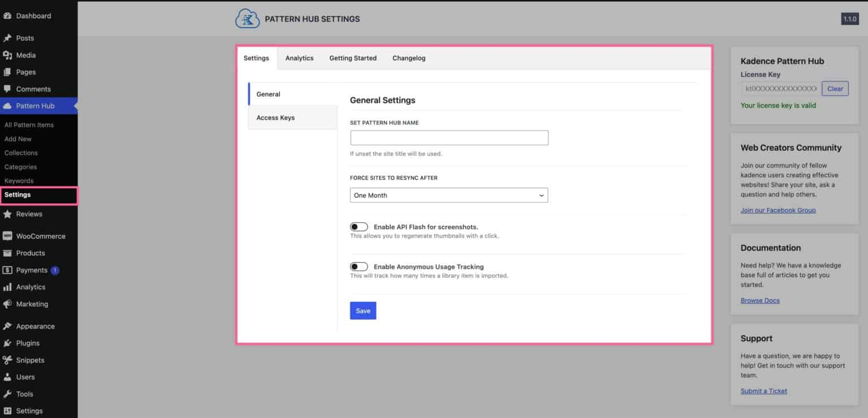Switch to the Analytics tab
This screenshot has width=868, height=418.
pyautogui.click(x=299, y=58)
